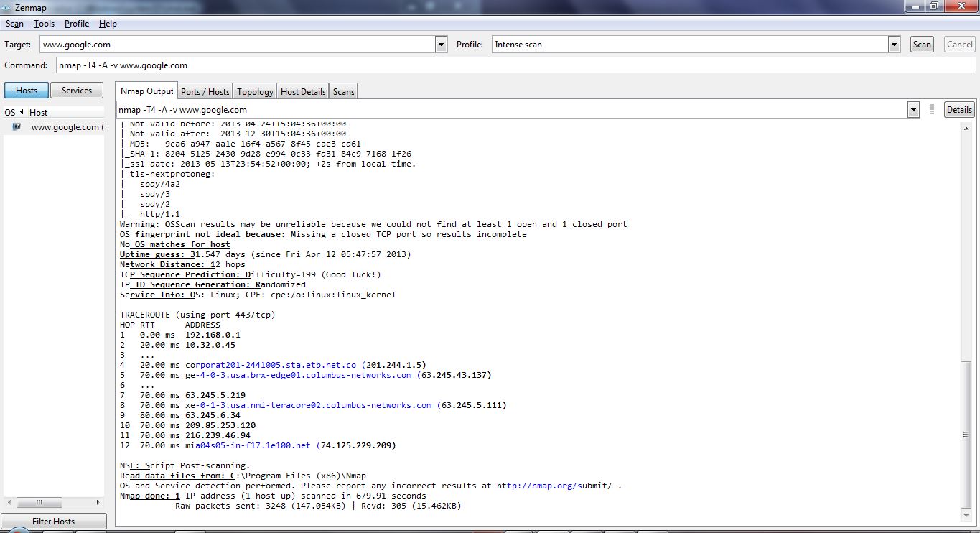Select the Services toggle button
Screen dimensions: 980x533
77,91
